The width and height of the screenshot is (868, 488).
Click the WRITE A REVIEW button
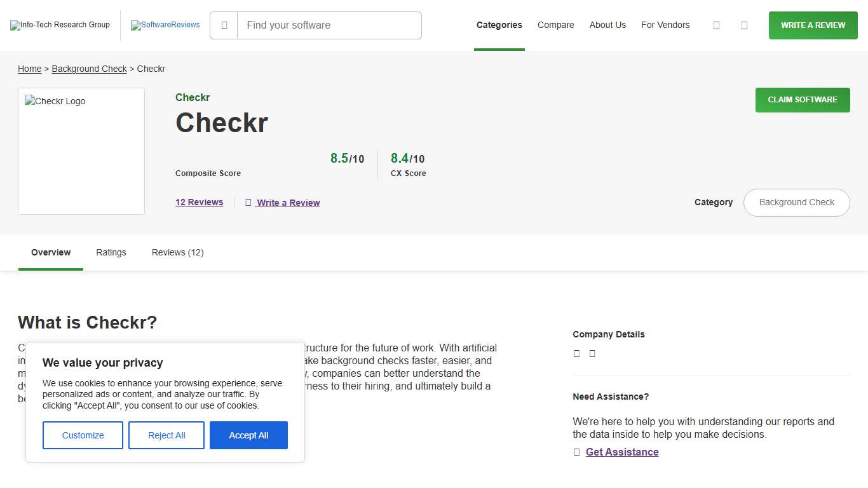coord(813,25)
